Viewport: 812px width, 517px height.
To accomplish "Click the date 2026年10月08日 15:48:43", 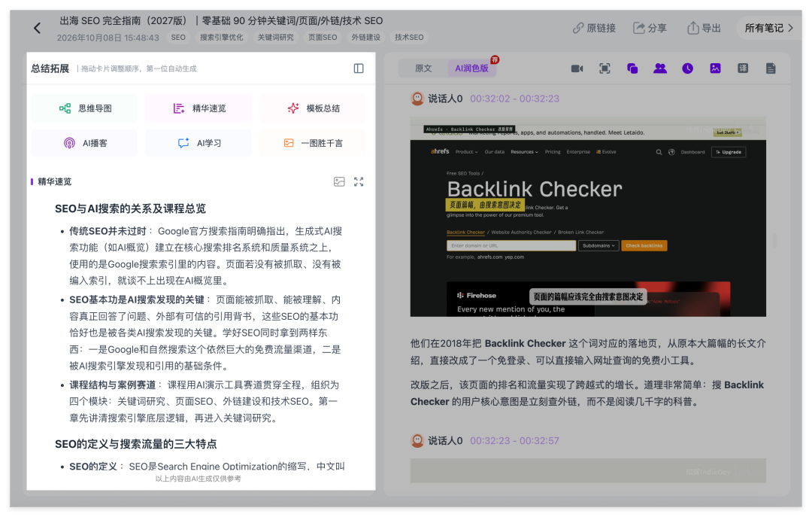I will click(108, 38).
